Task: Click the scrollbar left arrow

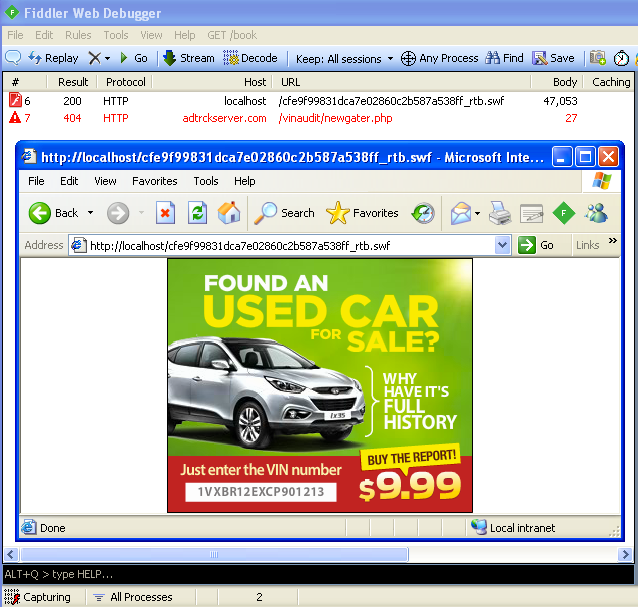Action: click(x=11, y=554)
